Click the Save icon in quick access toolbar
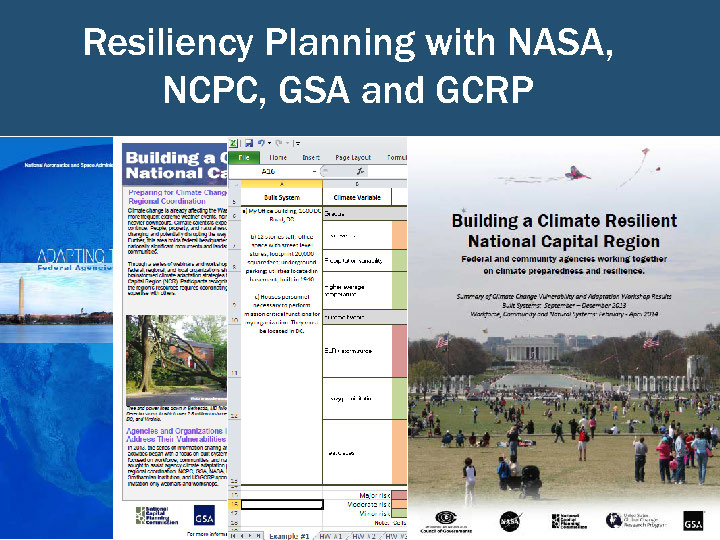 (x=247, y=143)
